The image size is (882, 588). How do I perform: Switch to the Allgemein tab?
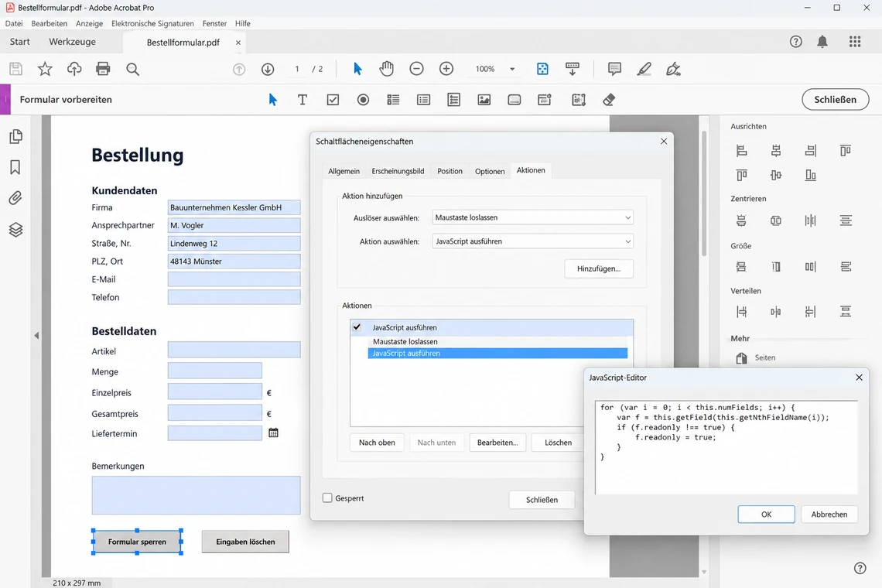(x=344, y=171)
